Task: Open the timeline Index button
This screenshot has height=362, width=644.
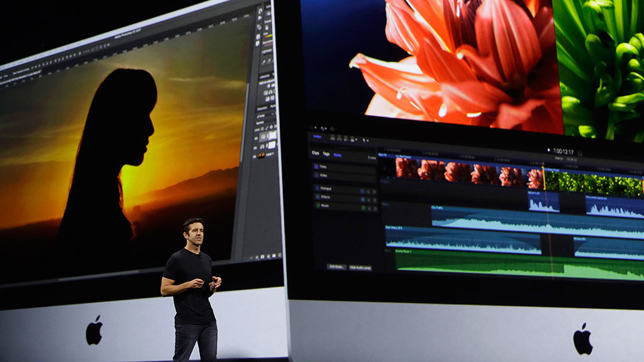Action: coord(318,137)
